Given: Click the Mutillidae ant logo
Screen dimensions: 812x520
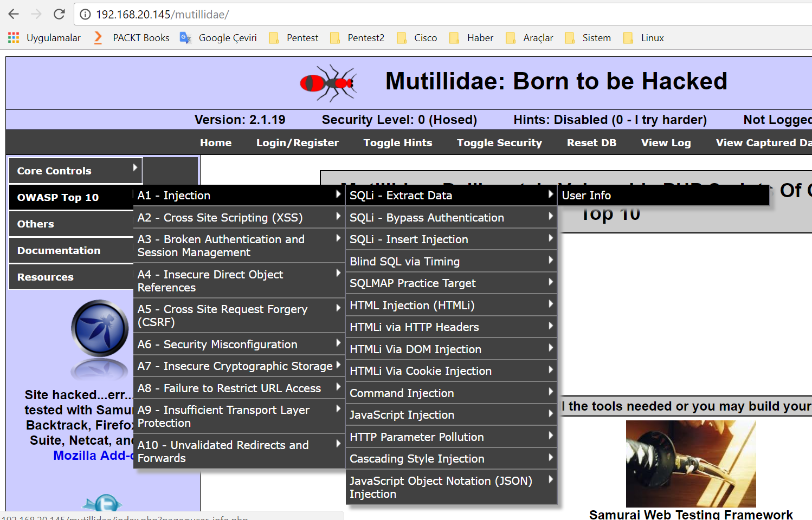Looking at the screenshot, I should (328, 83).
